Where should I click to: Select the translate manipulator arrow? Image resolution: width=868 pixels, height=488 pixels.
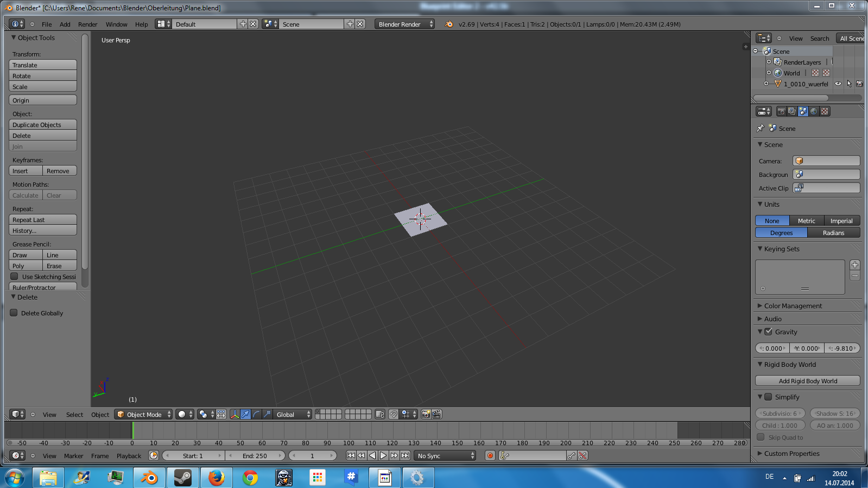point(245,414)
